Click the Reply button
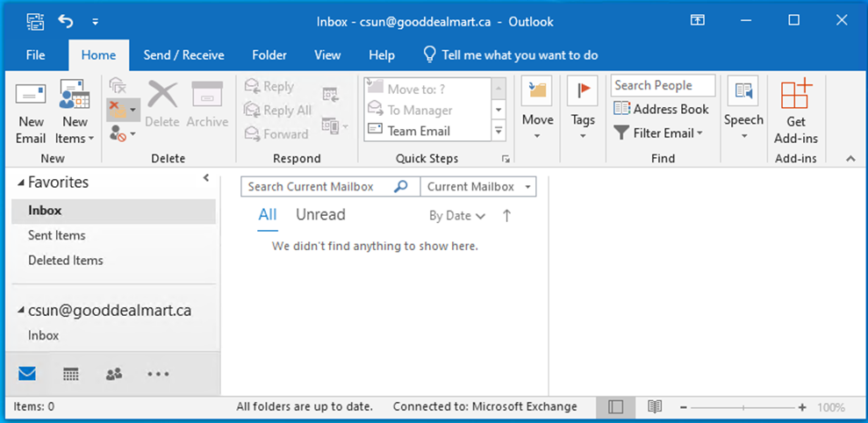 270,86
